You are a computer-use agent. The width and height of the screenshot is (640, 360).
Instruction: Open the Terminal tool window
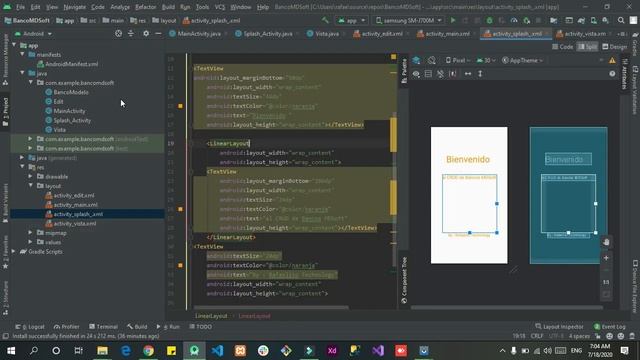[103, 327]
